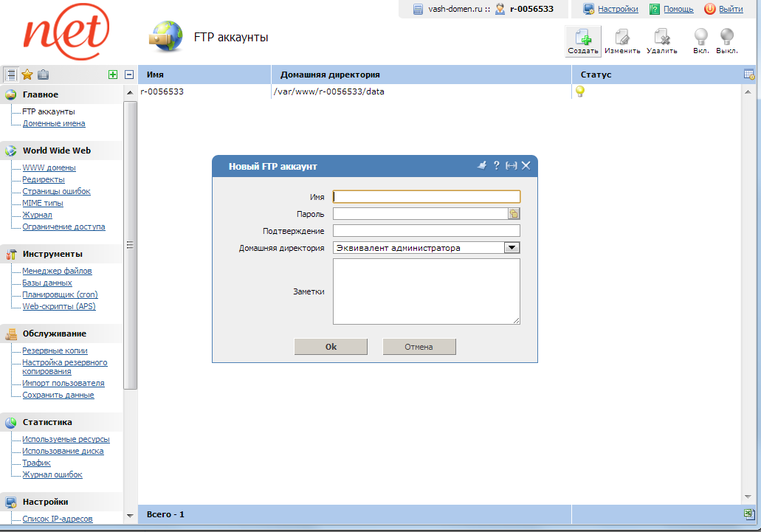Click the green plus to expand sidebar sections
This screenshot has height=532, width=761.
(113, 74)
